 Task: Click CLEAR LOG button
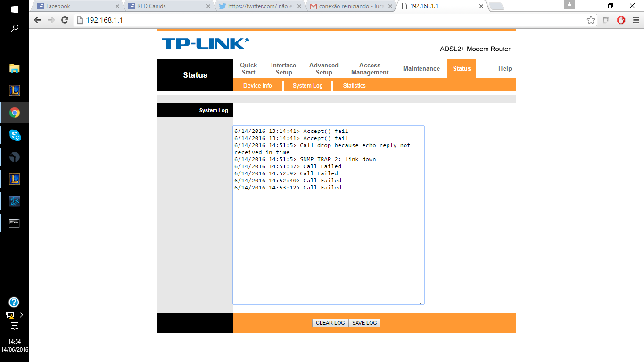tap(330, 323)
